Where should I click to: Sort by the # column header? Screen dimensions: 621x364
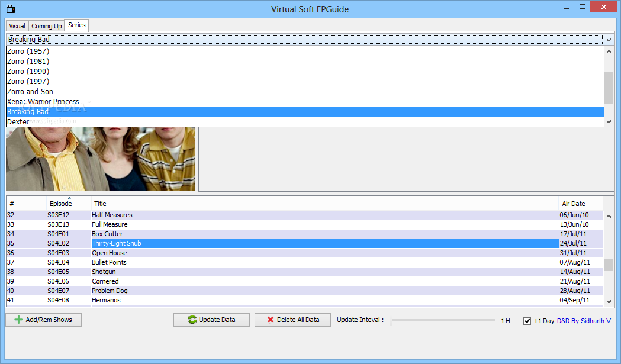click(x=27, y=204)
